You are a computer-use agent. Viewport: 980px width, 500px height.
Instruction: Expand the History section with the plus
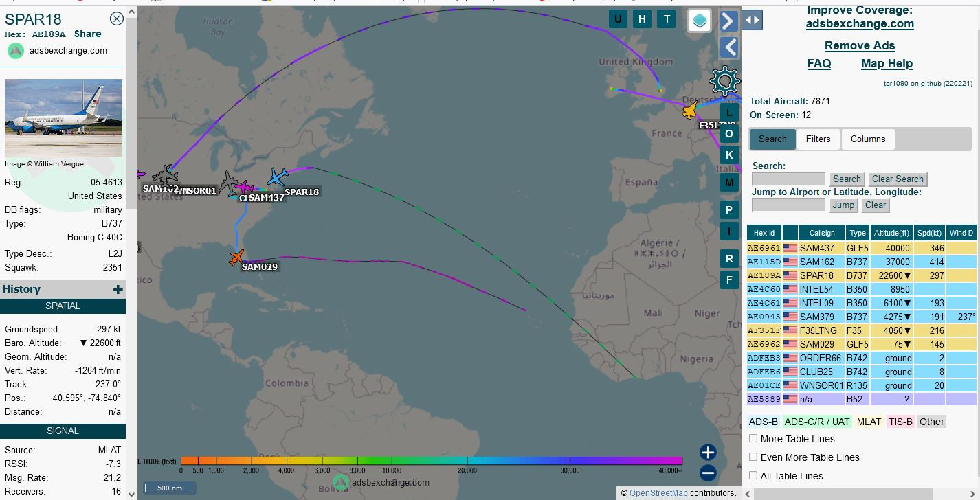click(x=118, y=290)
